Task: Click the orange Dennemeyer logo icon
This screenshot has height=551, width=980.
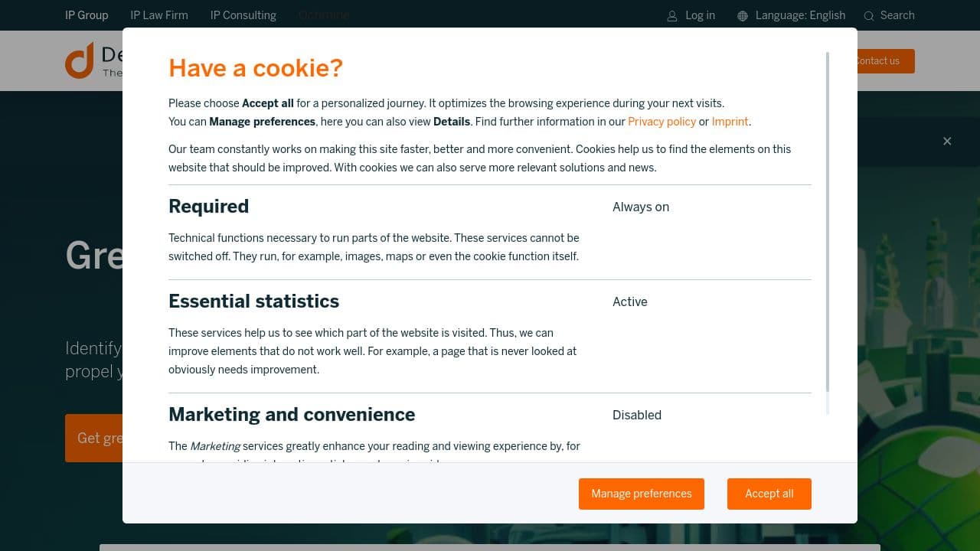Action: click(x=80, y=60)
